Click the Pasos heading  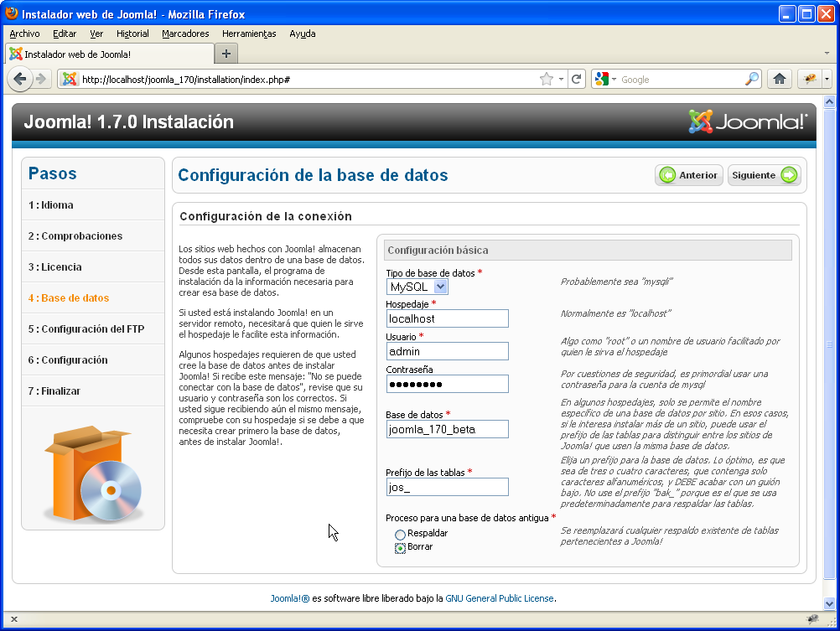(x=53, y=173)
